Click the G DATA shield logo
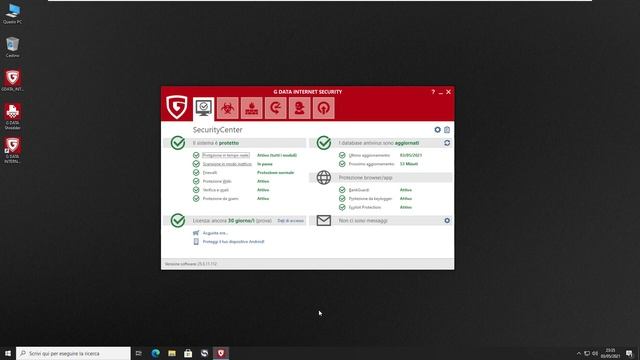 point(177,107)
